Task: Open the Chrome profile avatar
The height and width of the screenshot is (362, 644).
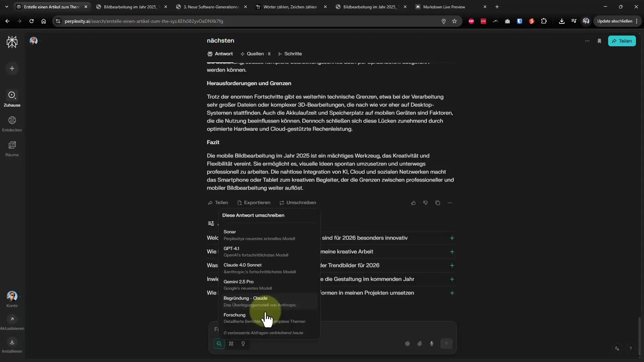Action: tap(586, 21)
